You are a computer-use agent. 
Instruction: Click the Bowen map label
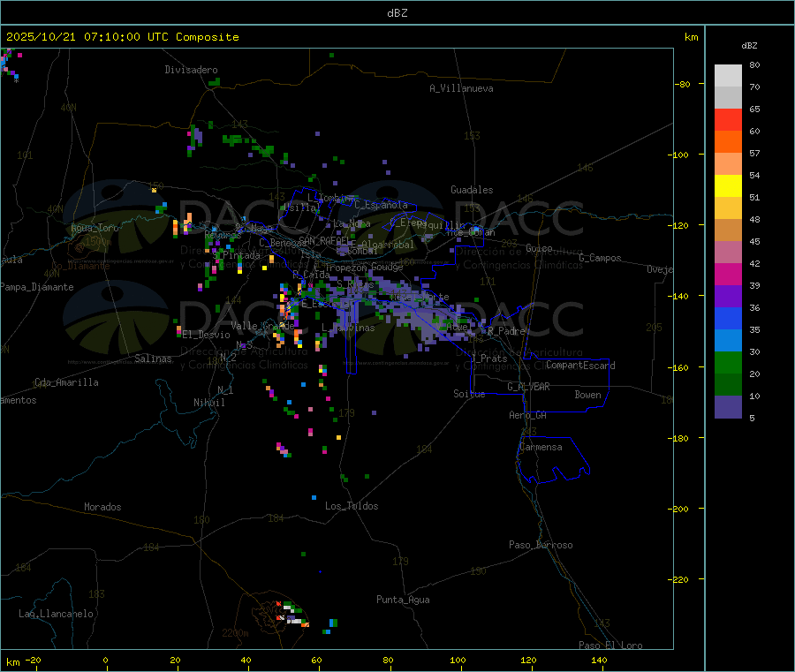[587, 395]
